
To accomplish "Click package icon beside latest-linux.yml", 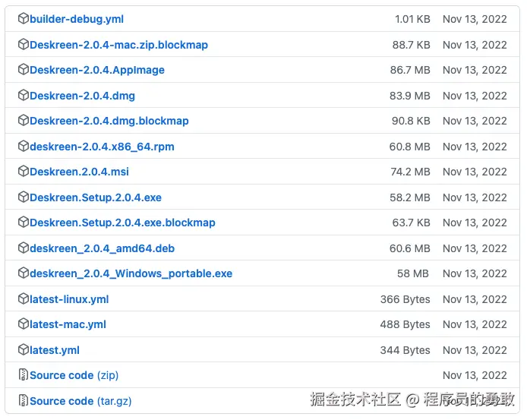I will [24, 299].
